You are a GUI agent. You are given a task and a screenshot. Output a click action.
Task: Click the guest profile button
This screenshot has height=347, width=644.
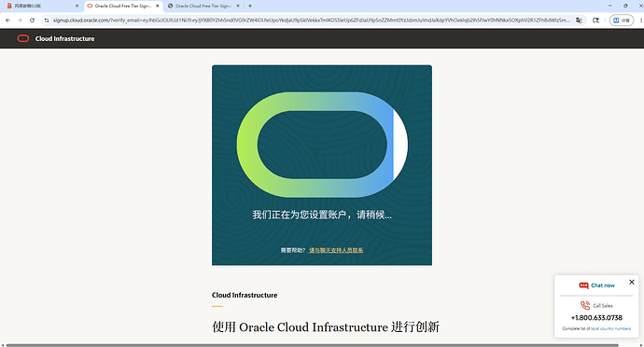[622, 21]
